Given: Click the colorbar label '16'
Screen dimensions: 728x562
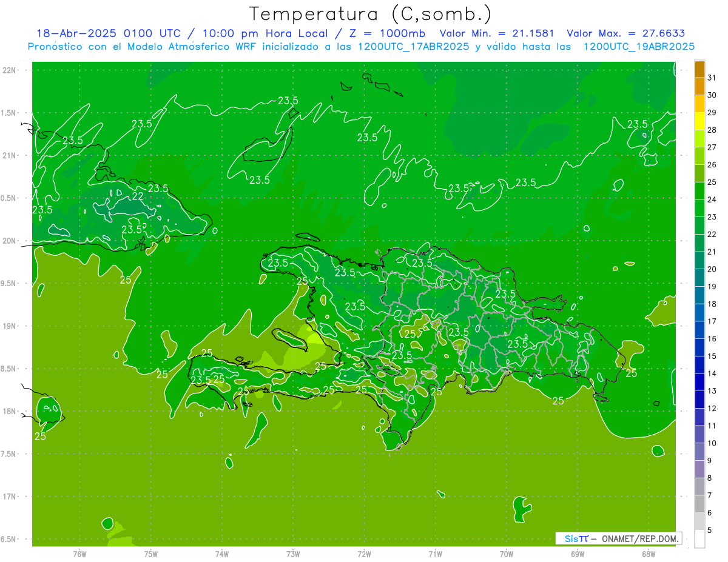Looking at the screenshot, I should 712,338.
